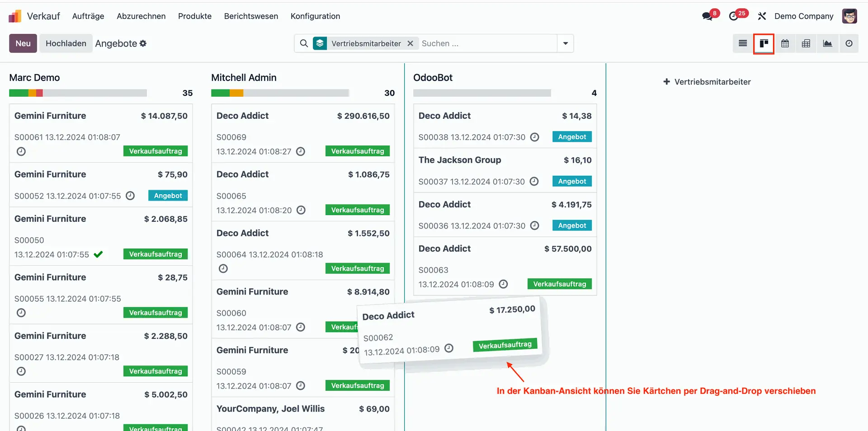Click Marc Demo record count 35
The image size is (868, 431).
[x=188, y=93]
